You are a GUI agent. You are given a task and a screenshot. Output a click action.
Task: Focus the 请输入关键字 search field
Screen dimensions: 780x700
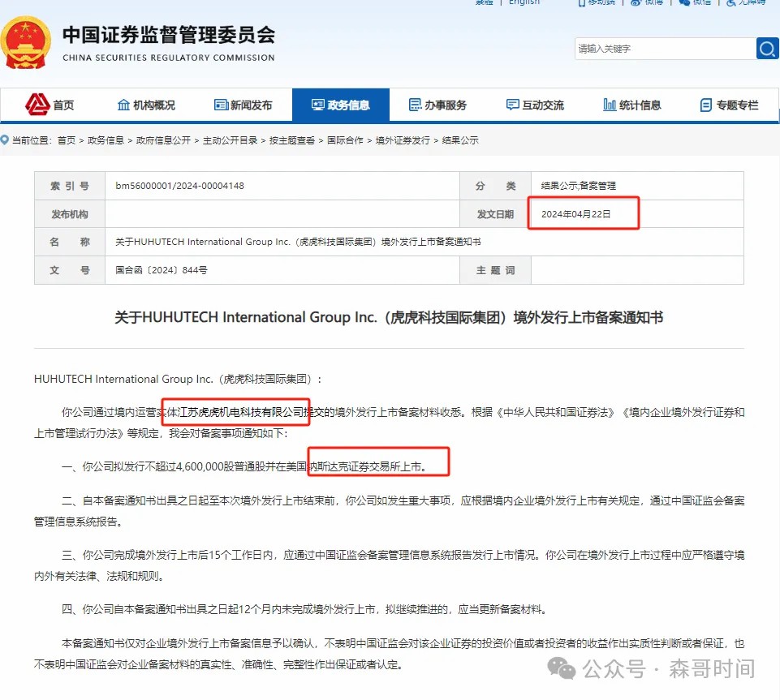pyautogui.click(x=666, y=49)
